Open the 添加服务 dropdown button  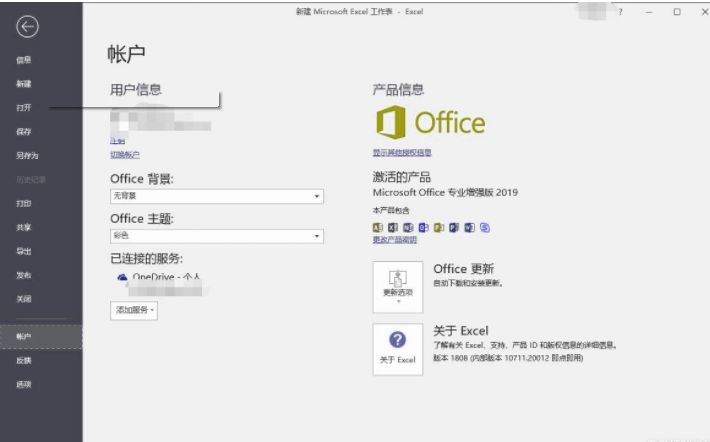[x=134, y=310]
